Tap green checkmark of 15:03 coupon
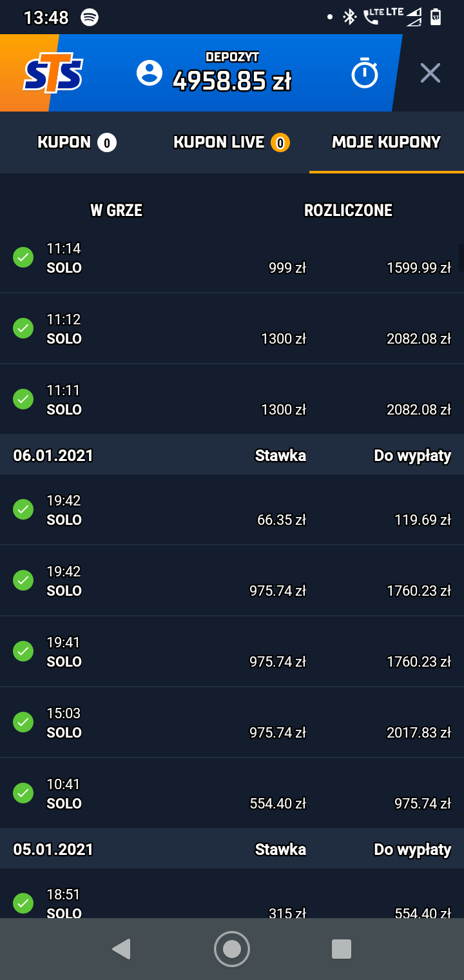Viewport: 464px width, 980px height. pos(23,722)
